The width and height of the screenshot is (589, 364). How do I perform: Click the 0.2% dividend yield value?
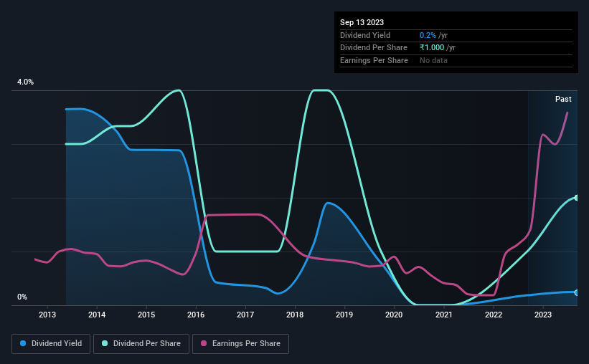click(x=428, y=35)
